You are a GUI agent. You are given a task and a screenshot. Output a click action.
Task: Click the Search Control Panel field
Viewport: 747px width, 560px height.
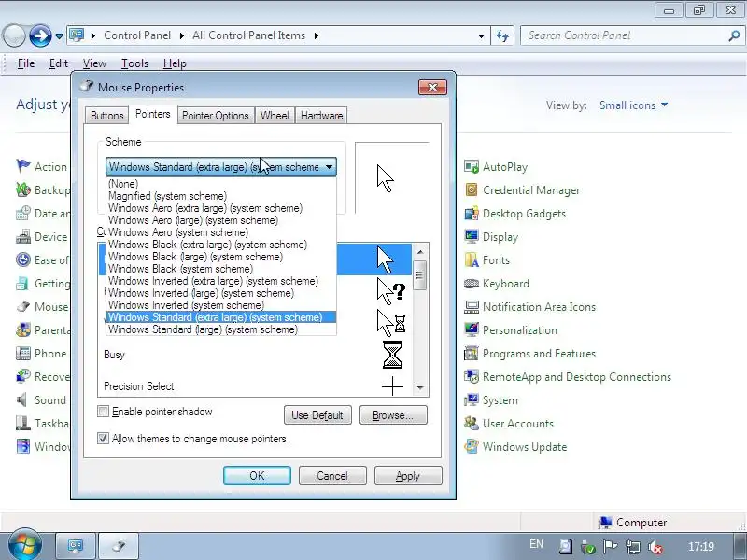[x=625, y=35]
